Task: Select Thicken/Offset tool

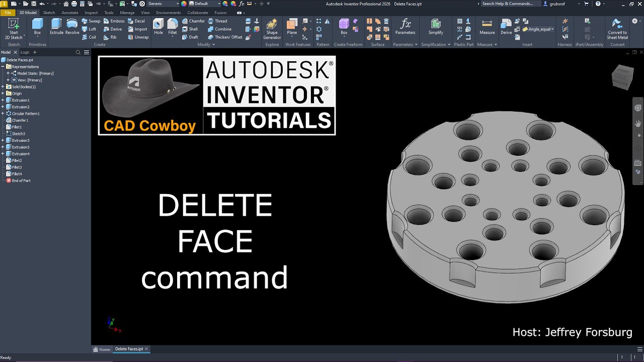Action: pyautogui.click(x=224, y=37)
